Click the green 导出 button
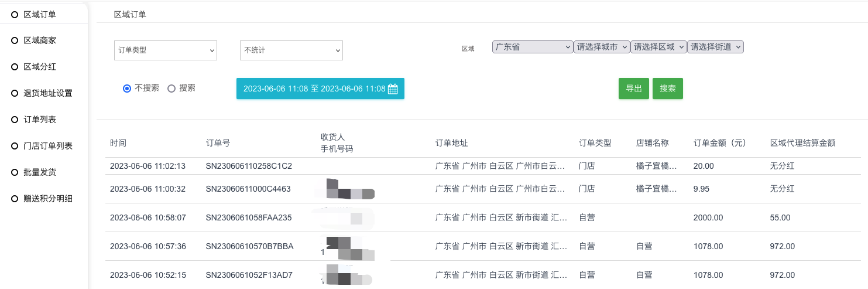The image size is (868, 289). pos(633,89)
